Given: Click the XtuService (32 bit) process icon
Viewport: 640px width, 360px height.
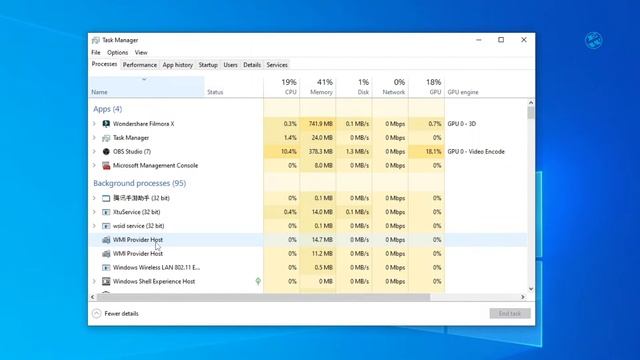Looking at the screenshot, I should pyautogui.click(x=106, y=212).
